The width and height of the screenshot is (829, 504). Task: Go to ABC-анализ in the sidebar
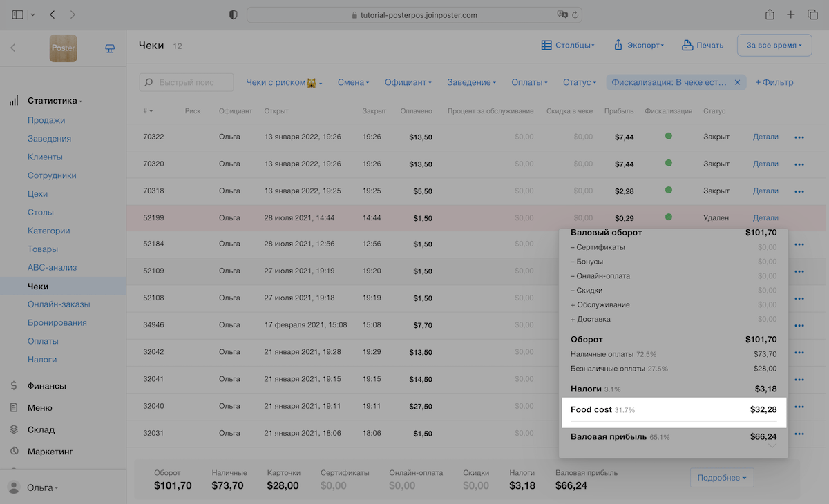[x=52, y=268]
